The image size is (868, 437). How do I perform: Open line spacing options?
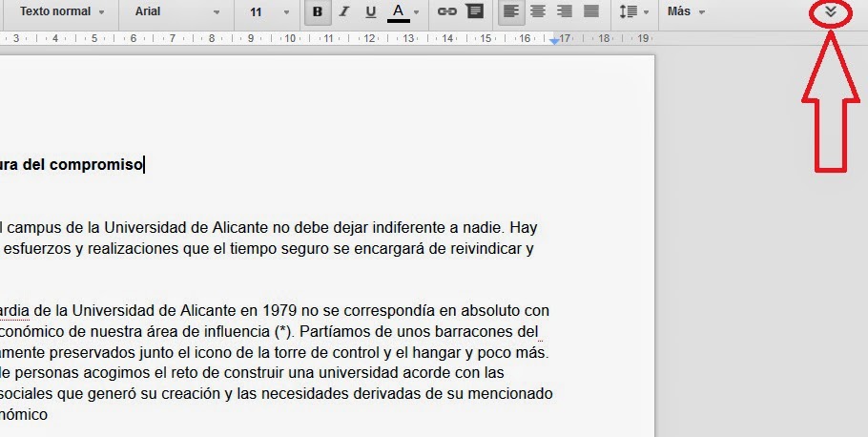(634, 11)
